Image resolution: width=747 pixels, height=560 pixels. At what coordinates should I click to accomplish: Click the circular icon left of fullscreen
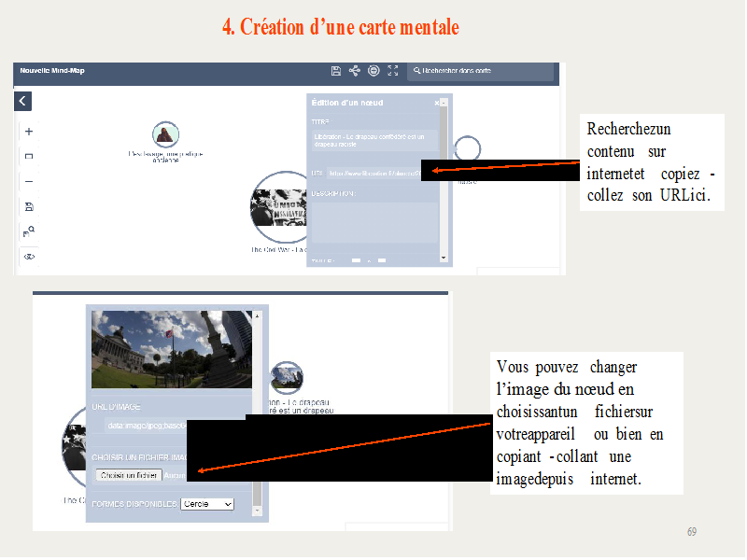coord(373,71)
